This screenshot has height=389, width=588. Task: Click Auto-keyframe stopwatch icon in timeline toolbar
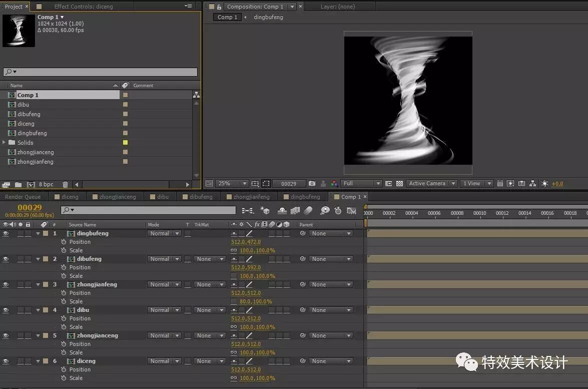[338, 210]
